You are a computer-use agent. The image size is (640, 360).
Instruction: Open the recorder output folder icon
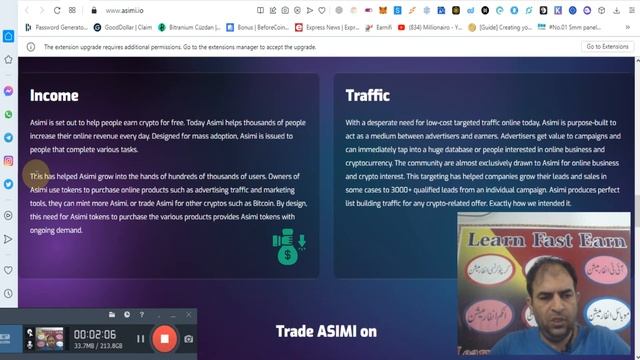coord(112,315)
